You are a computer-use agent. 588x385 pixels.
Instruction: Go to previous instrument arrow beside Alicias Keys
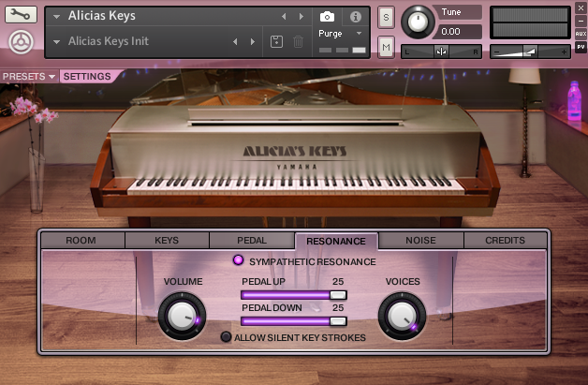284,16
